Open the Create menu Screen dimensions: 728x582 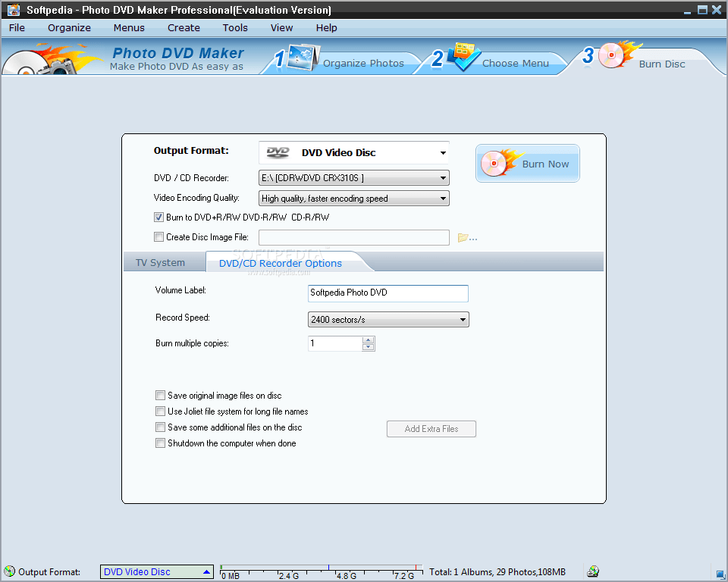click(184, 28)
